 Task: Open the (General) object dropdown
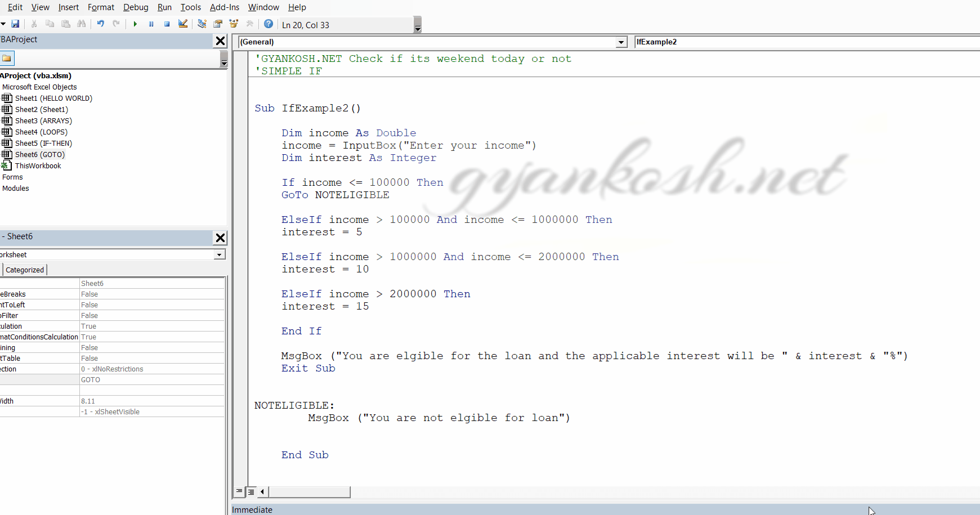621,42
